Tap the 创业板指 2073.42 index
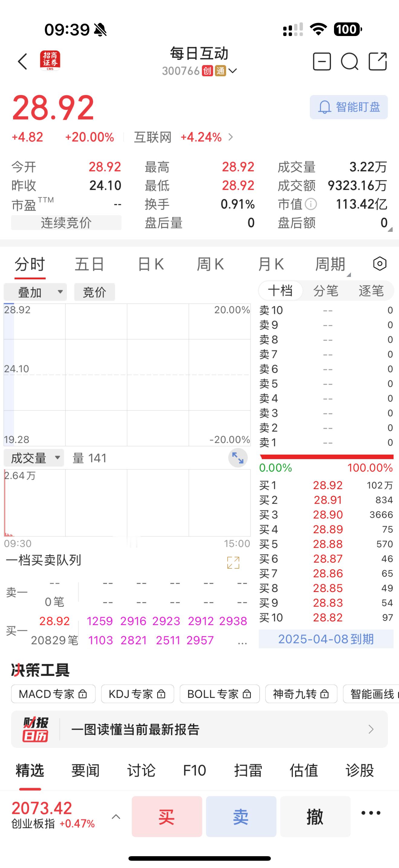 tap(53, 815)
